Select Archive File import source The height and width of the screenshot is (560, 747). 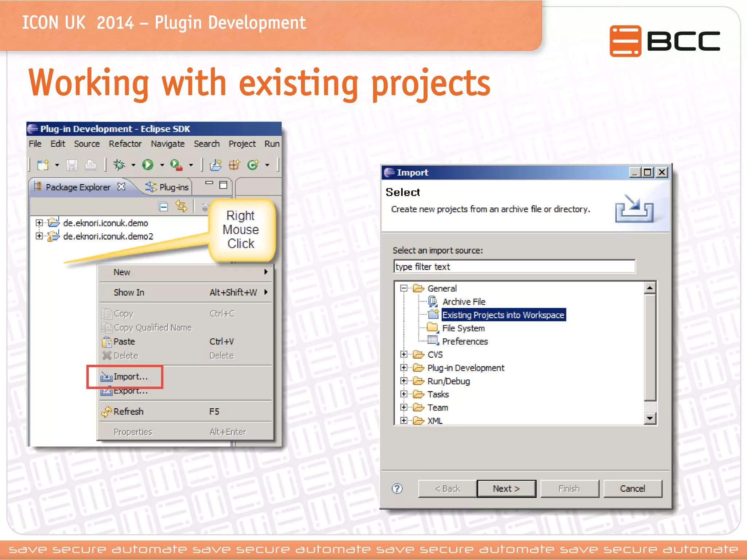pyautogui.click(x=464, y=302)
